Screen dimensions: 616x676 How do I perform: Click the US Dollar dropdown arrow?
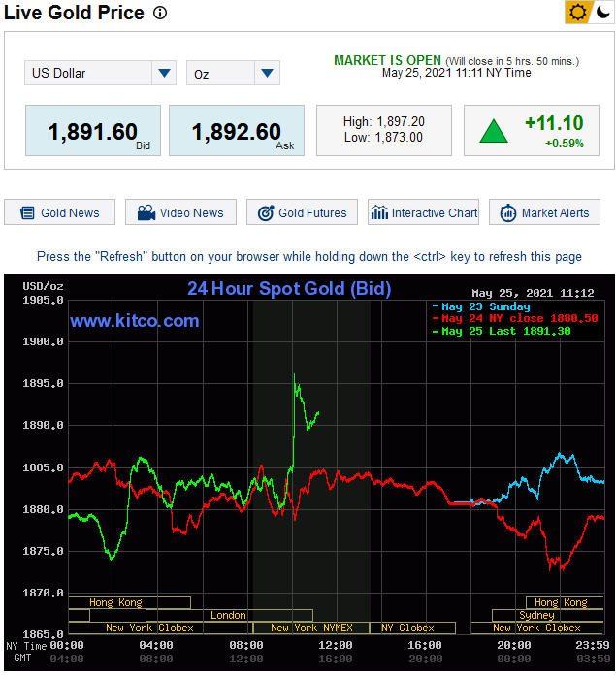click(164, 73)
